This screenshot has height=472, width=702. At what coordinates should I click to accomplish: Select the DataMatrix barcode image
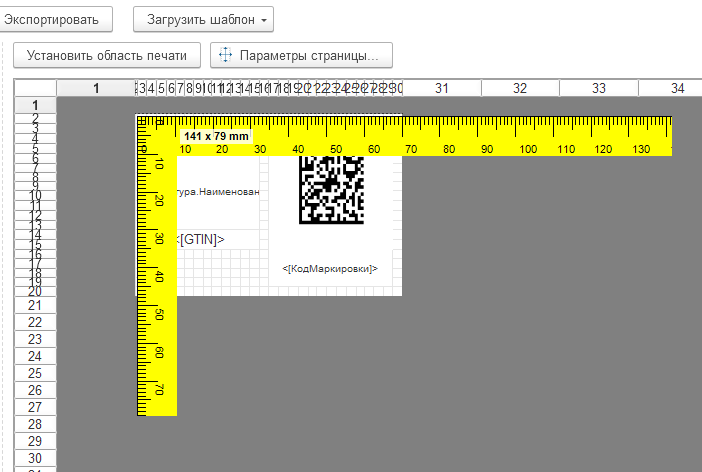click(331, 190)
